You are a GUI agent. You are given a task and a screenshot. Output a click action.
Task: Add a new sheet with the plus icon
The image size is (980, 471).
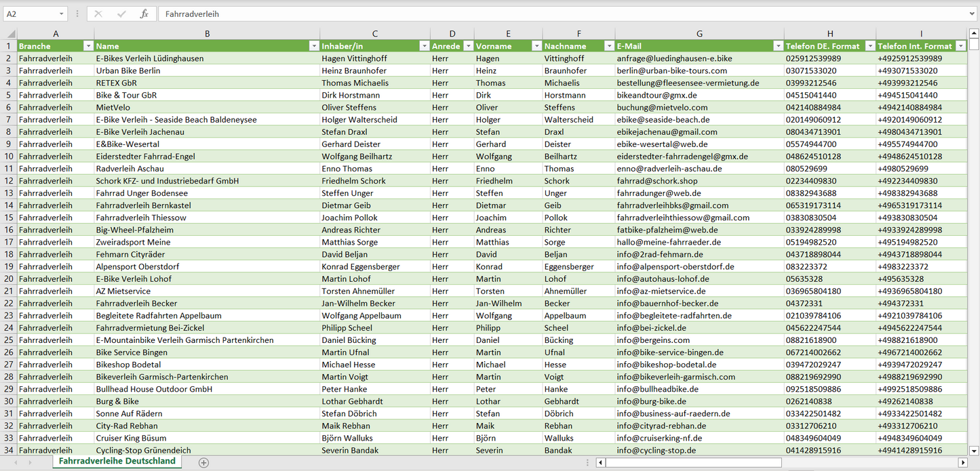[x=203, y=462]
